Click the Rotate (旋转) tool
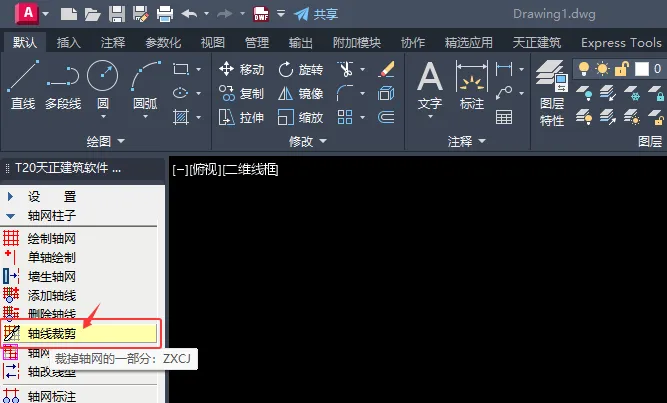Screen dimensions: 667x403 [300, 69]
